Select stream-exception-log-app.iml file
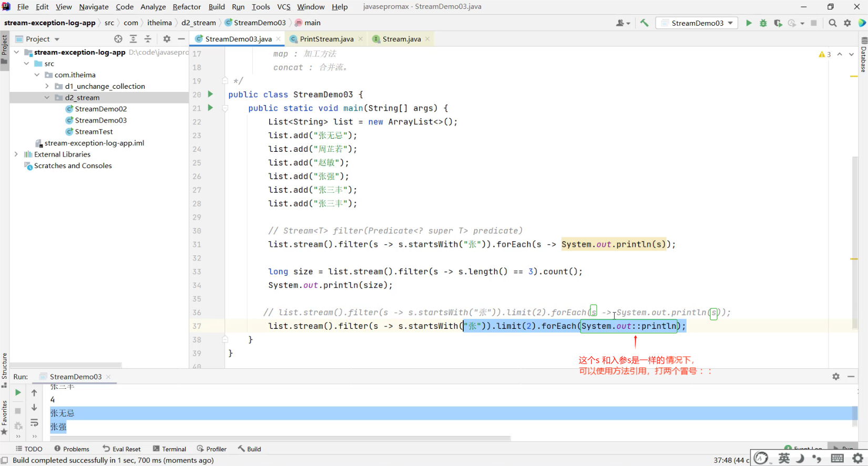868x466 pixels. (94, 143)
